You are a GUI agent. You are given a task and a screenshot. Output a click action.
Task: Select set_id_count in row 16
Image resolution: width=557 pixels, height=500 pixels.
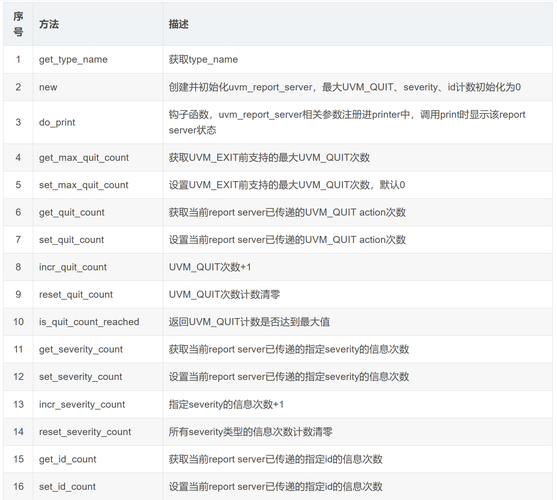(x=67, y=487)
